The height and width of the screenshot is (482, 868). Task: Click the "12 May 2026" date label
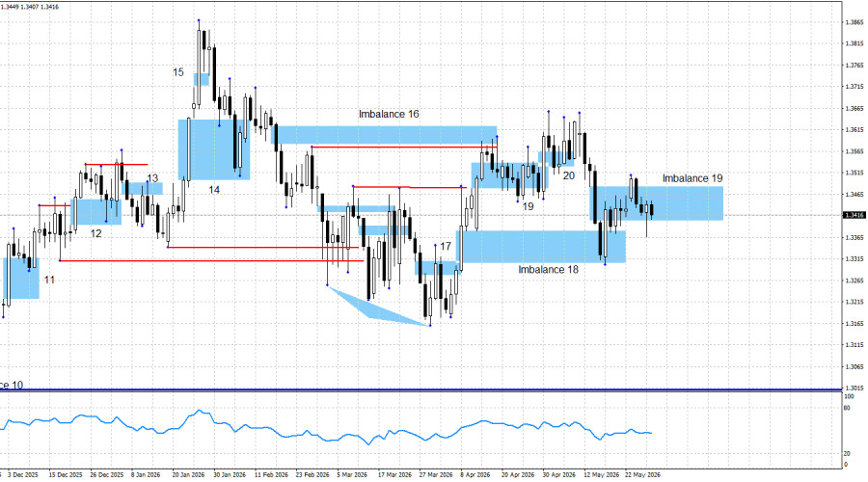coord(602,475)
